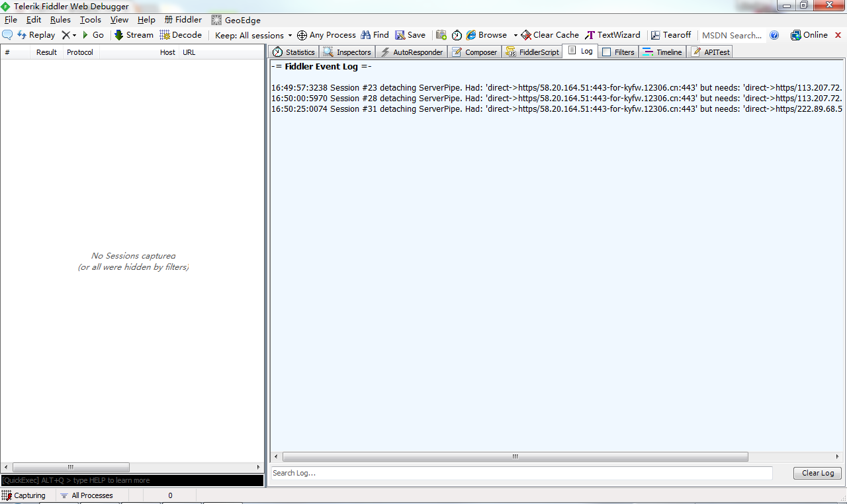This screenshot has width=847, height=504.
Task: Click the timer clock icon
Action: [x=457, y=35]
